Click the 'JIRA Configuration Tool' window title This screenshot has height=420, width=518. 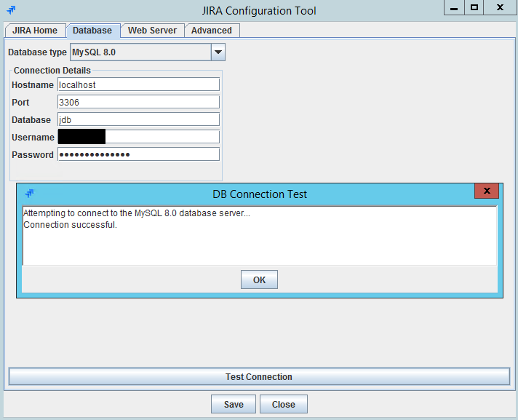(x=259, y=11)
